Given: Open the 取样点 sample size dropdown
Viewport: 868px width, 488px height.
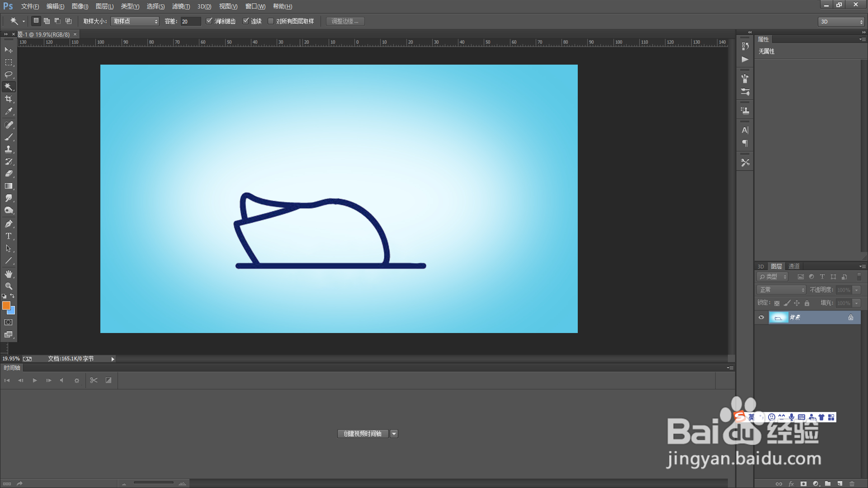Looking at the screenshot, I should [x=135, y=21].
